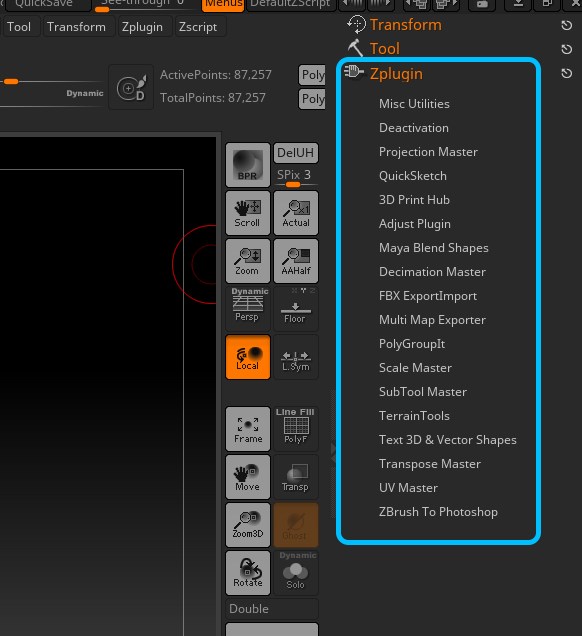
Task: Expand PolyGroupIt section
Action: (x=412, y=344)
